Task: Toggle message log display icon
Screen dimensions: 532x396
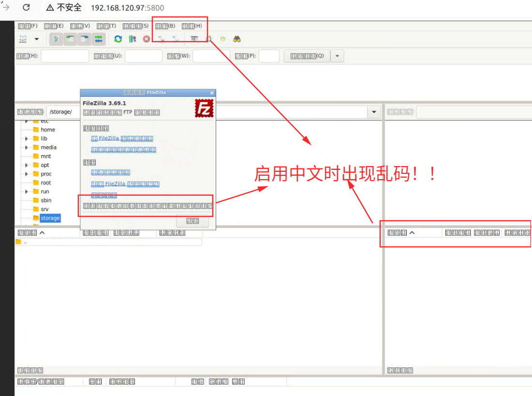Action: pos(56,39)
